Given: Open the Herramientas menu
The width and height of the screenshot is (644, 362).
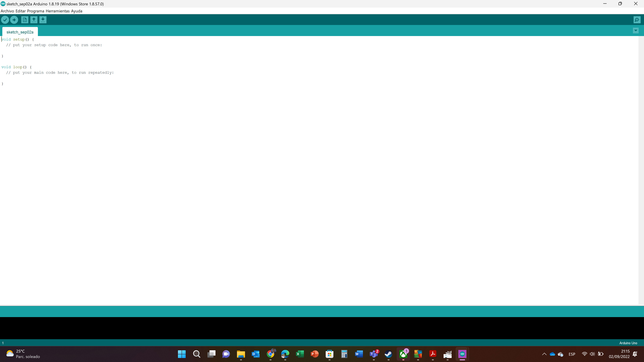Looking at the screenshot, I should coord(58,11).
